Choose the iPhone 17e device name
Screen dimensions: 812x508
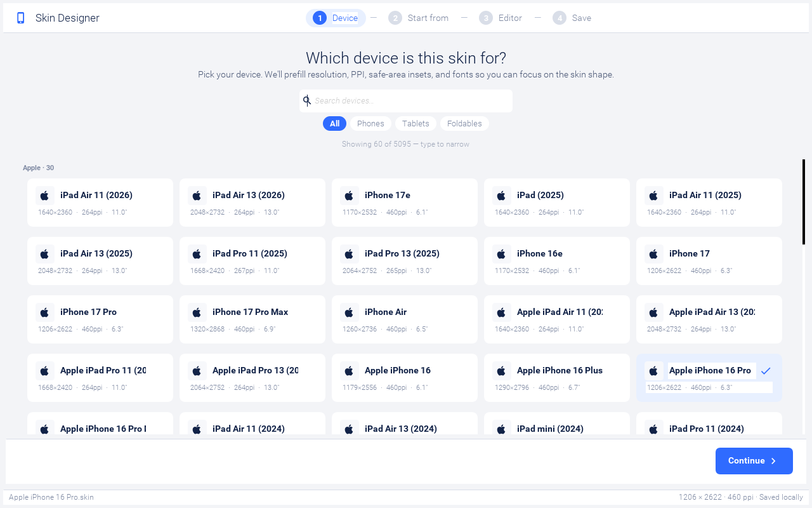[388, 195]
